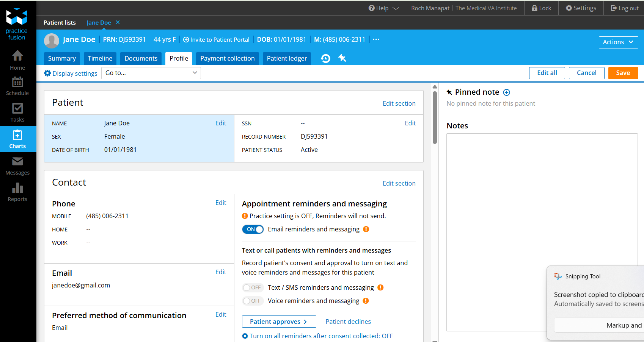This screenshot has height=342, width=644.
Task: Edit Phone numbers
Action: (221, 203)
